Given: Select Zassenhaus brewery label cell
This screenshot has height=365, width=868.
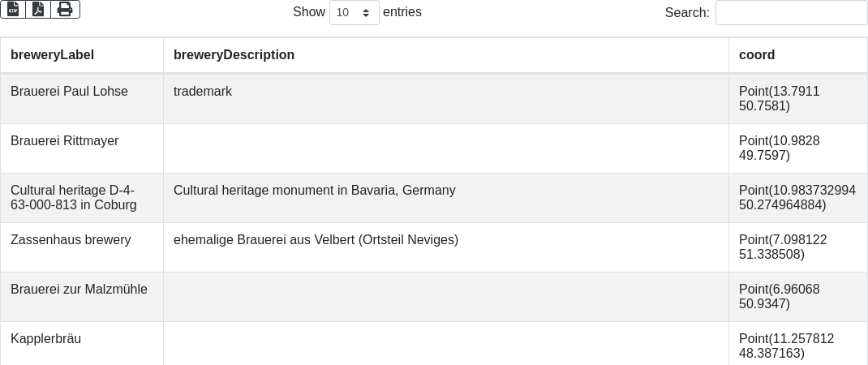Looking at the screenshot, I should (x=82, y=247).
